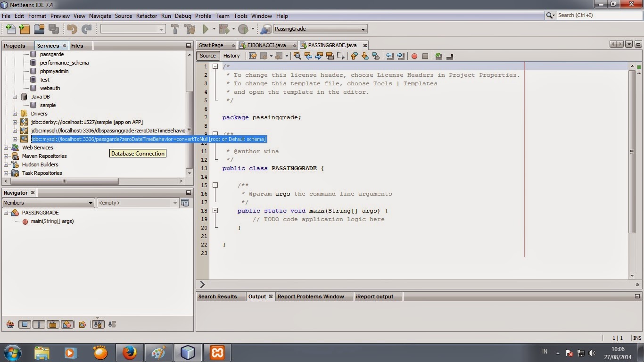Click the Find Selection magnifier icon
644x362 pixels.
297,56
